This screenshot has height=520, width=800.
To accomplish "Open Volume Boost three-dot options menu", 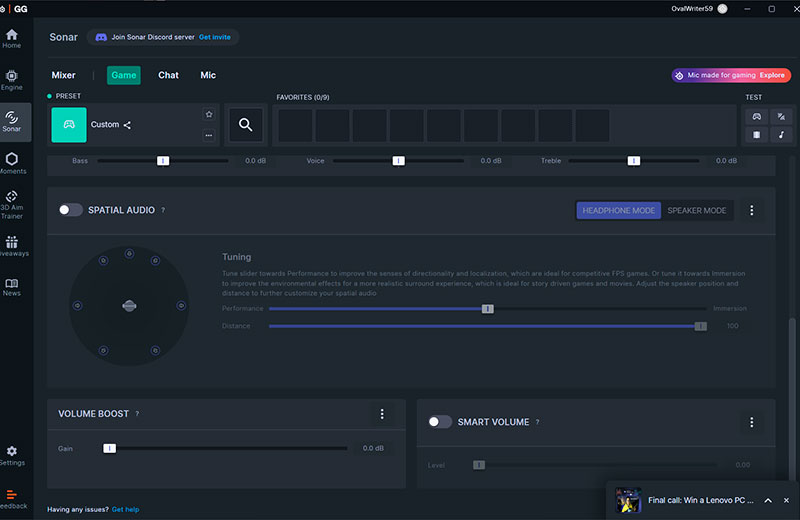I will point(382,414).
